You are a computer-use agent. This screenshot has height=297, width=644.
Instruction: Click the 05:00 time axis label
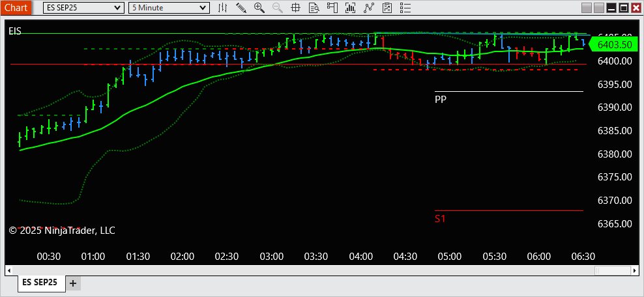point(450,257)
